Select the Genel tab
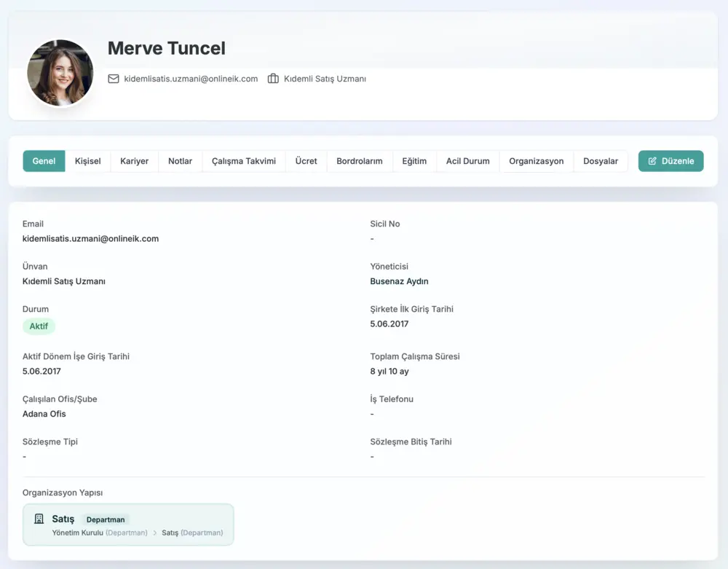 44,161
